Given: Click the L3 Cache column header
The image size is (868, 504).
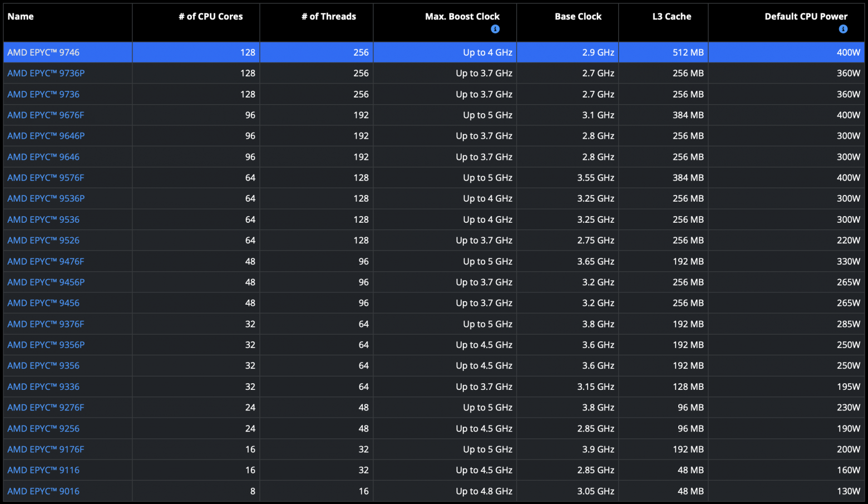Looking at the screenshot, I should click(x=672, y=17).
